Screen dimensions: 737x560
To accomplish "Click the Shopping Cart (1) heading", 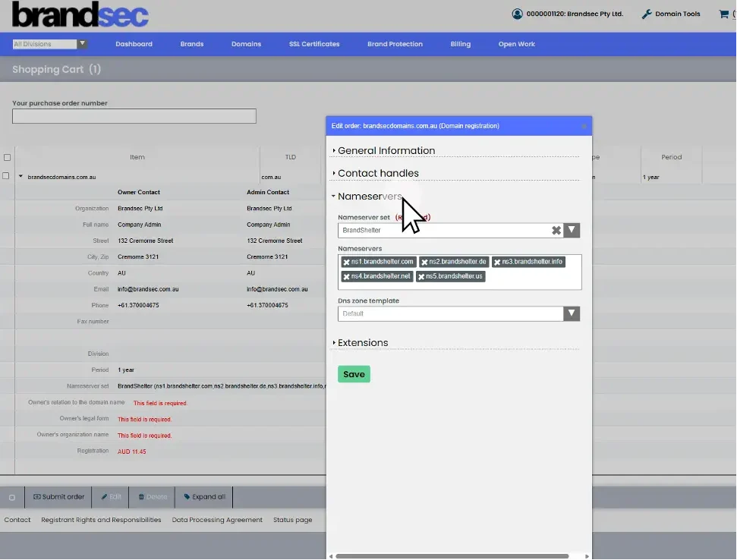I will pyautogui.click(x=56, y=70).
